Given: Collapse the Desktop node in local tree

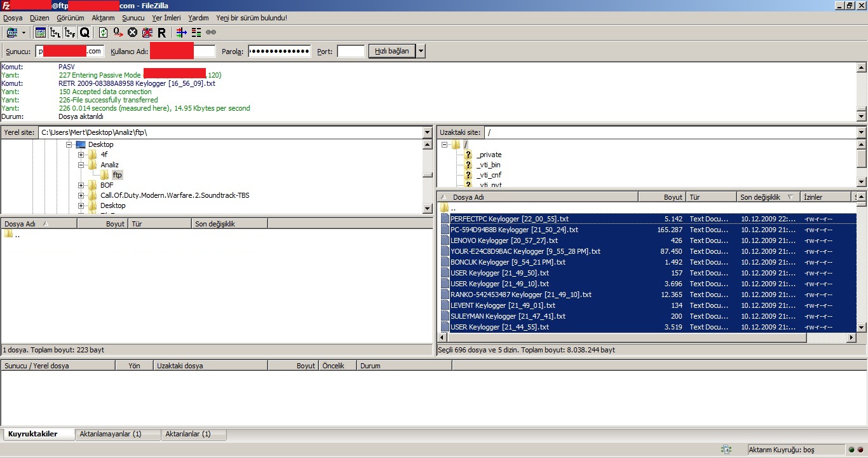Looking at the screenshot, I should pos(69,144).
